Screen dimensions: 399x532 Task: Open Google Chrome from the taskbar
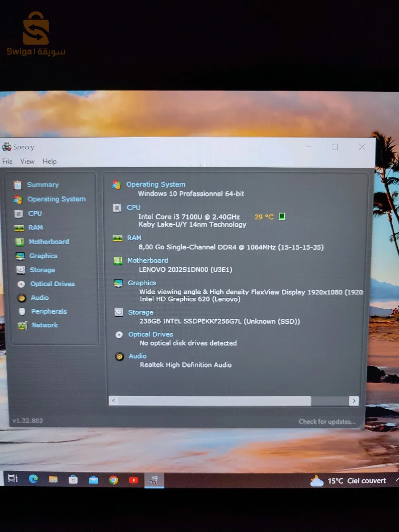(114, 479)
